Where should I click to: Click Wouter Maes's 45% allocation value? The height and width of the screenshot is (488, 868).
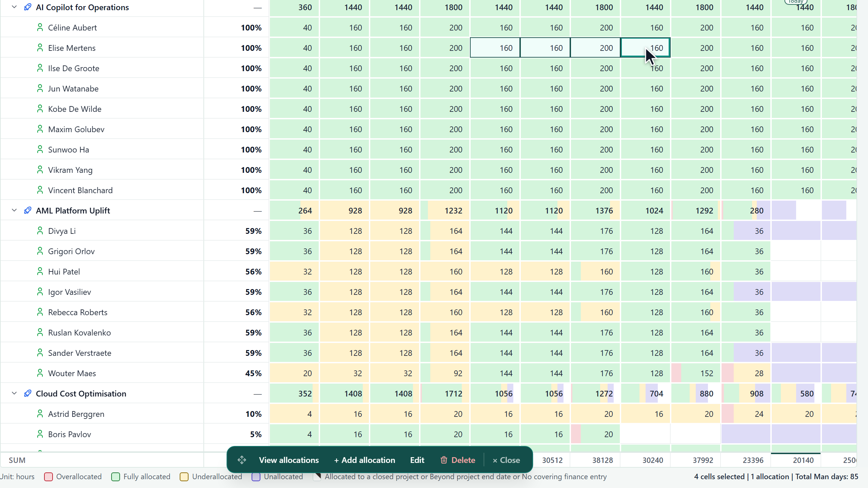tap(253, 373)
